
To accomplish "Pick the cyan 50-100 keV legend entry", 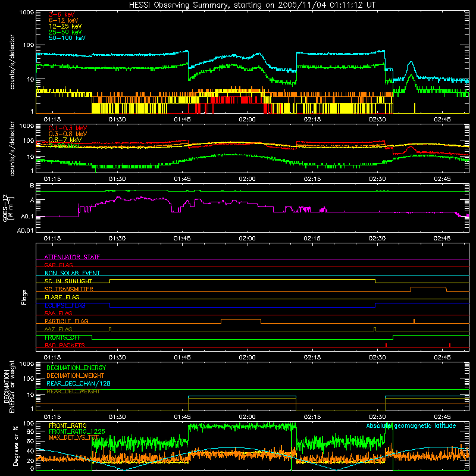I will (67, 38).
